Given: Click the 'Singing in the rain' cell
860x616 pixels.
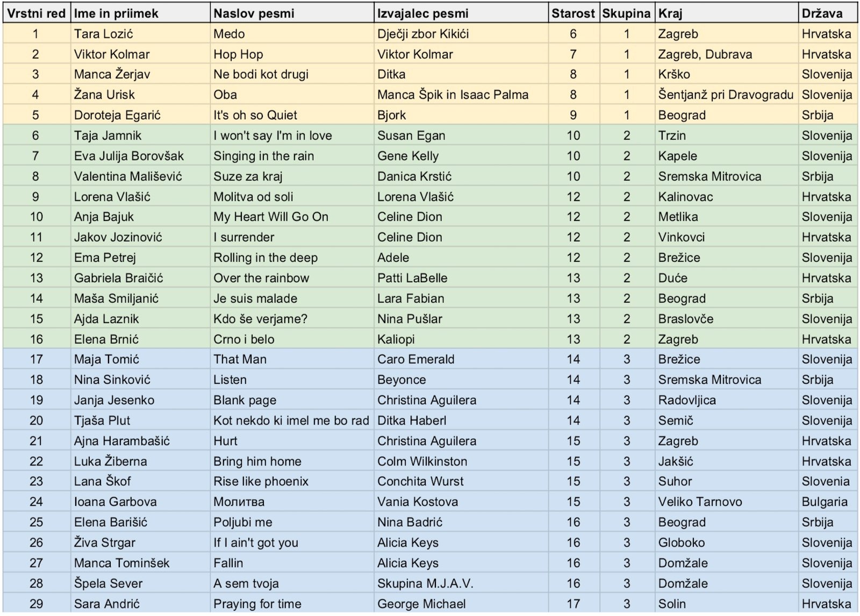Looking at the screenshot, I should pos(263,156).
